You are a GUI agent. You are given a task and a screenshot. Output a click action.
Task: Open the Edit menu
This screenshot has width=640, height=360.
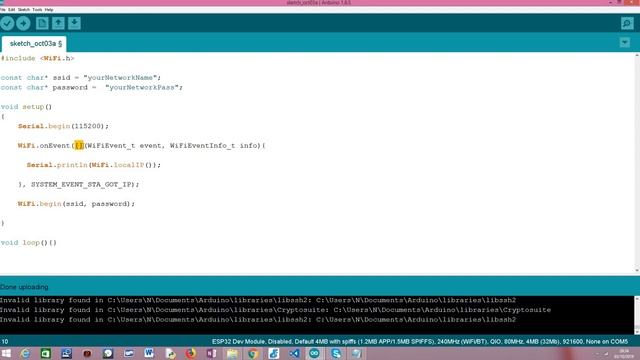tap(11, 9)
